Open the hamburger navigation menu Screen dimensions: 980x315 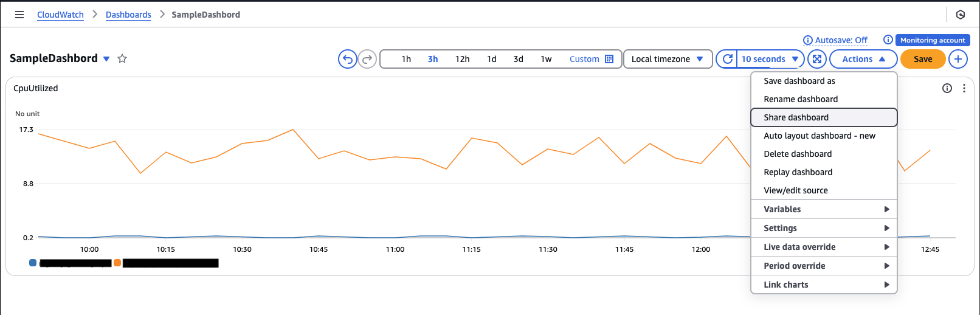point(19,15)
